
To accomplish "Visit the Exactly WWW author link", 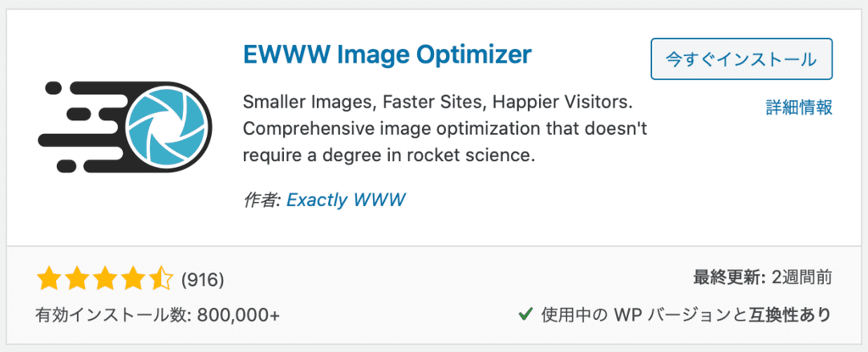I will (x=346, y=199).
